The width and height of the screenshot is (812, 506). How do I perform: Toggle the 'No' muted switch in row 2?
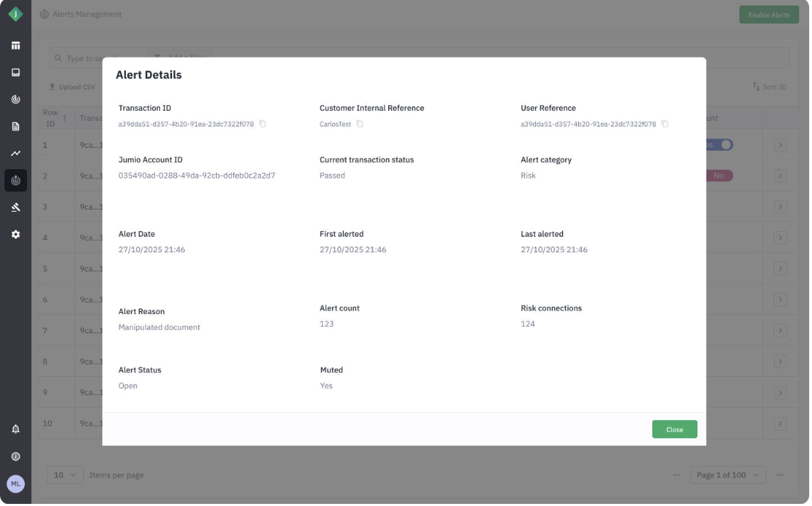[x=719, y=176]
